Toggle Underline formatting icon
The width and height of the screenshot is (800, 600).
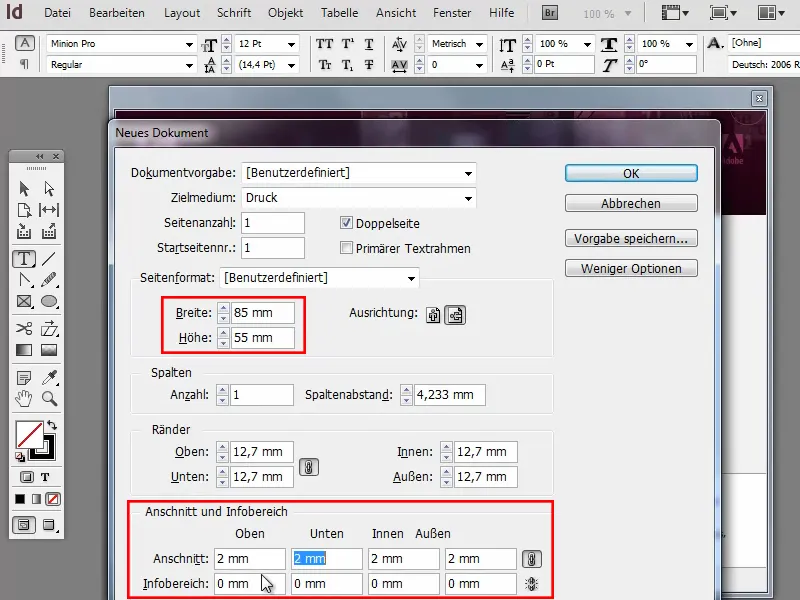click(x=369, y=44)
